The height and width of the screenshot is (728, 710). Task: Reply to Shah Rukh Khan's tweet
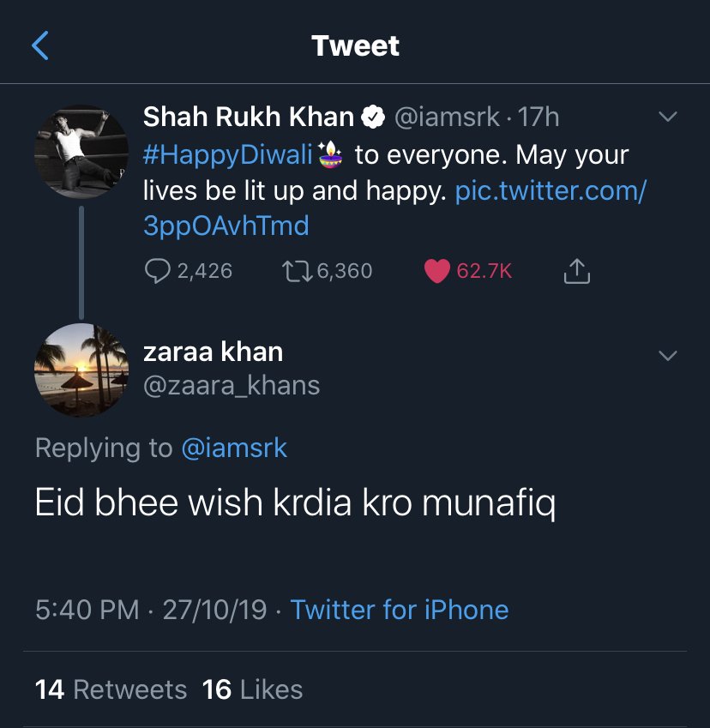coord(158,271)
